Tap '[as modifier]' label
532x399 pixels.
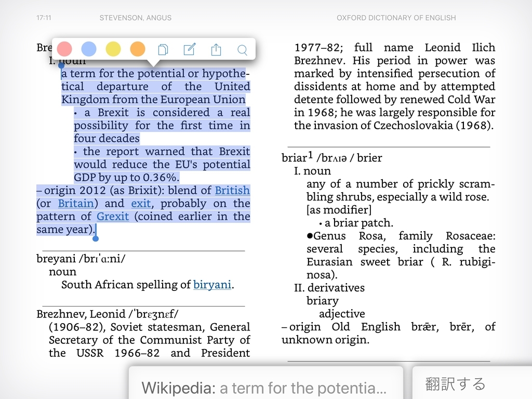tap(339, 210)
